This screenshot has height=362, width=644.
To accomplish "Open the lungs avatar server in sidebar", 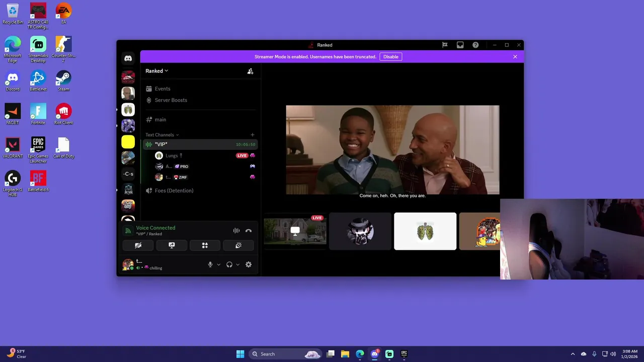I will [128, 110].
